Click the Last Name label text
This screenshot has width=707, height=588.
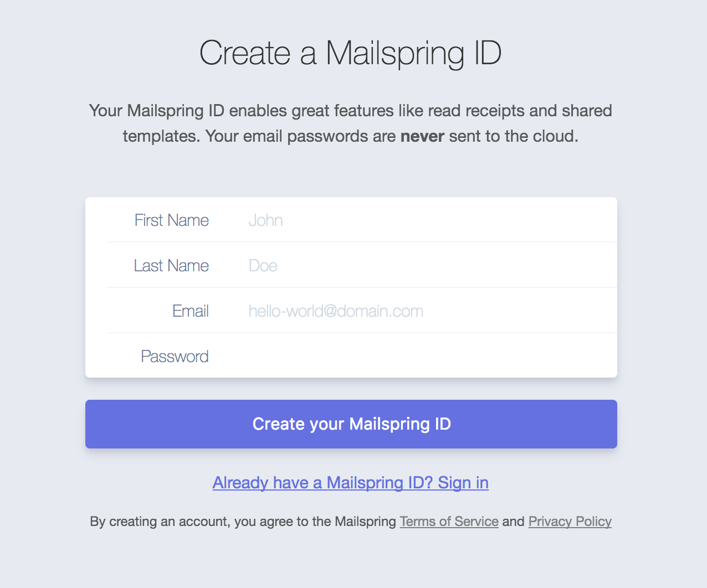(x=171, y=266)
